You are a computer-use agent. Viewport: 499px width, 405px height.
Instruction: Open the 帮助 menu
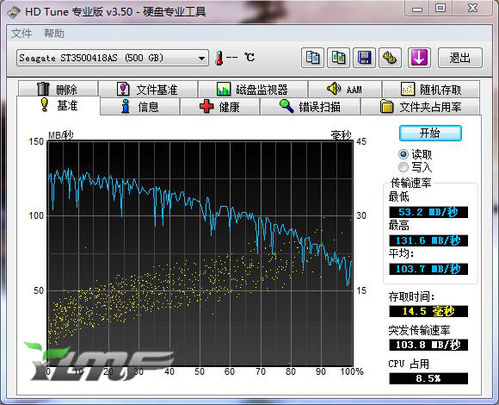point(54,33)
